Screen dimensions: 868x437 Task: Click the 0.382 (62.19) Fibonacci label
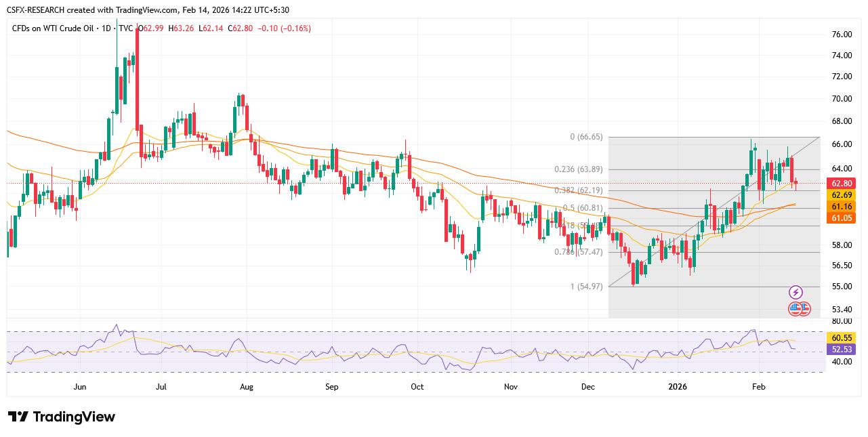point(578,191)
